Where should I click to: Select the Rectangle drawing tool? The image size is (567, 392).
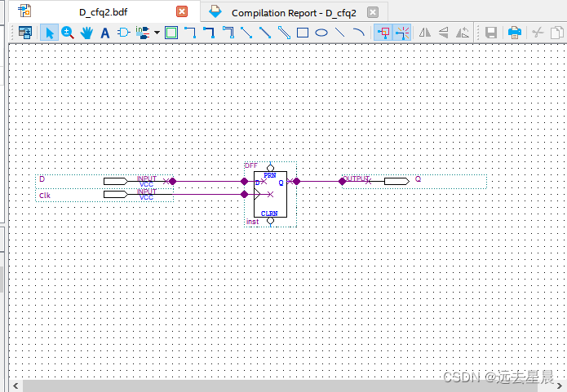point(303,33)
